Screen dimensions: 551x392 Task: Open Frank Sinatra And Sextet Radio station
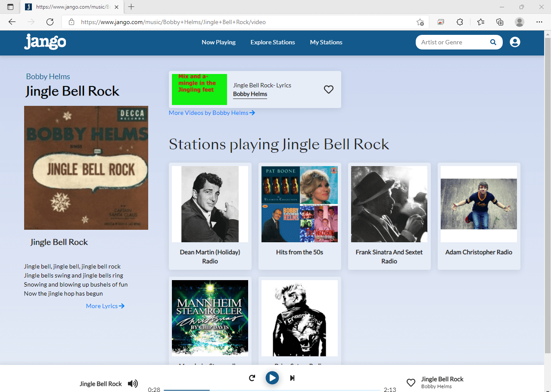coord(389,216)
